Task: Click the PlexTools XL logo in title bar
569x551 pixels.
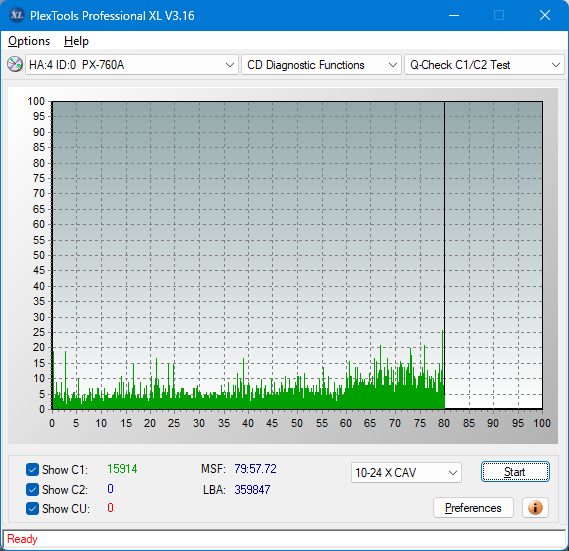Action: coord(17,15)
